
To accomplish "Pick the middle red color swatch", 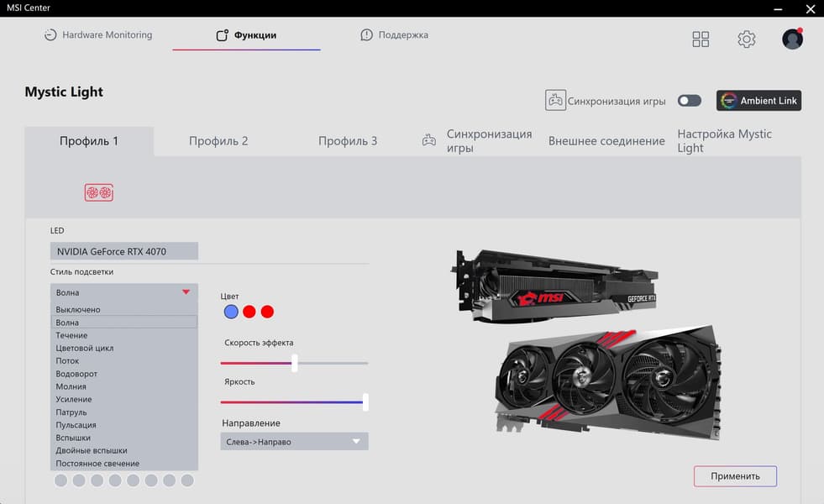I will coord(249,312).
